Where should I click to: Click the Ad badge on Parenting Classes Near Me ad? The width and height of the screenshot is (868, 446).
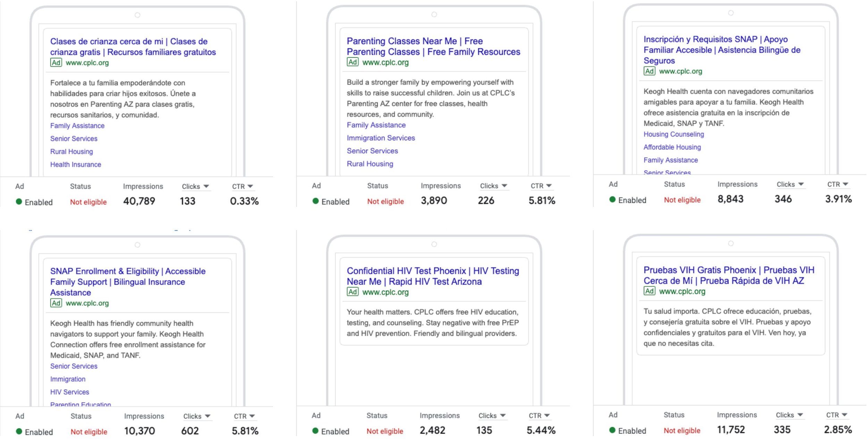(352, 62)
